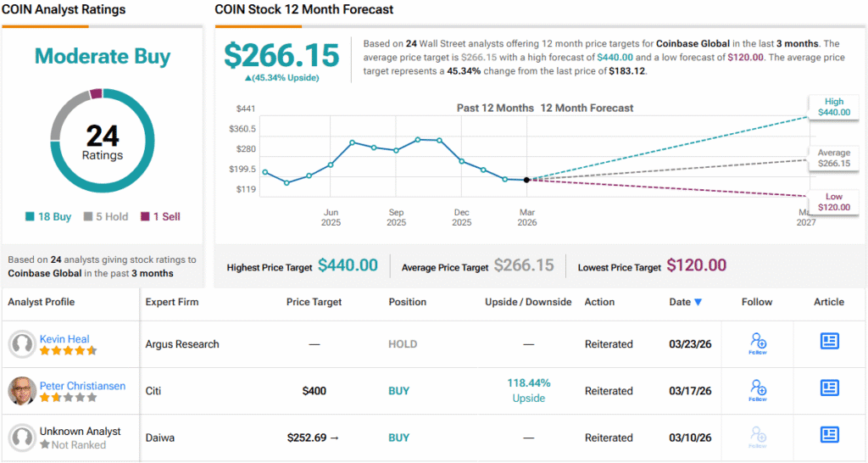Click Argus Research firm cell
Screen dimensions: 868x463
[182, 344]
